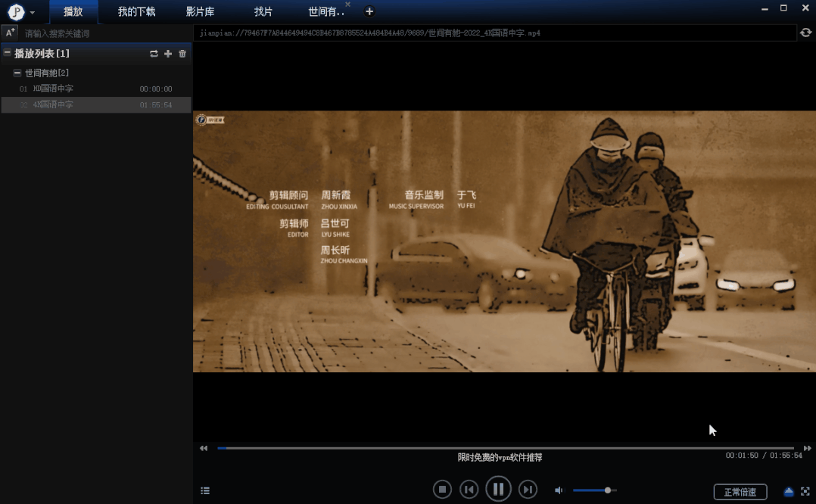816x504 pixels.
Task: Toggle the playlist panel list icon
Action: pos(205,490)
